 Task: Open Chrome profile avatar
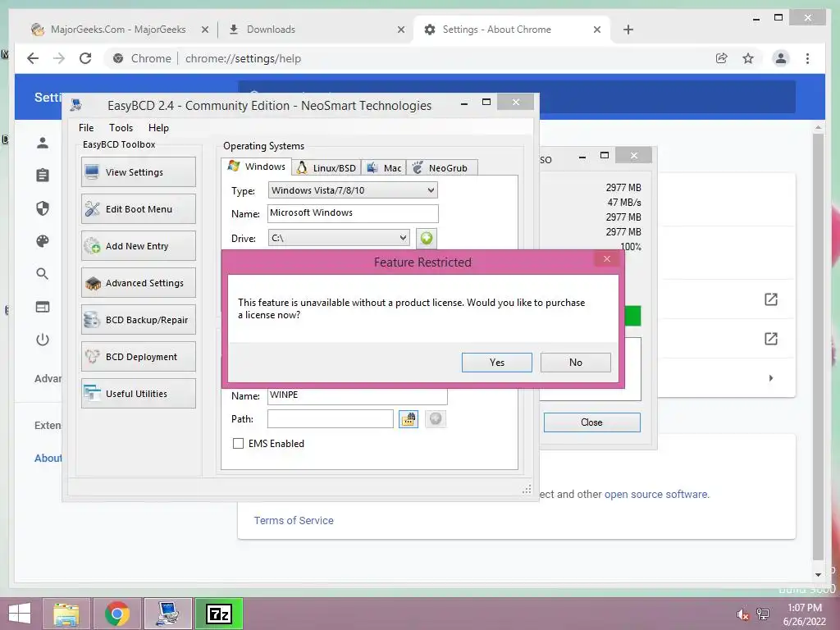pyautogui.click(x=781, y=58)
